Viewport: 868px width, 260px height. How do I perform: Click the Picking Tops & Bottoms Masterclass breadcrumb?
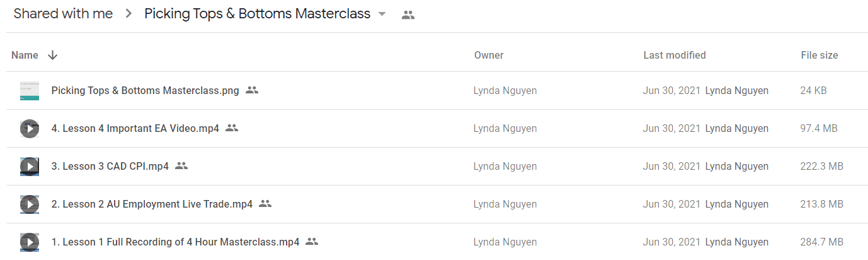(x=258, y=14)
